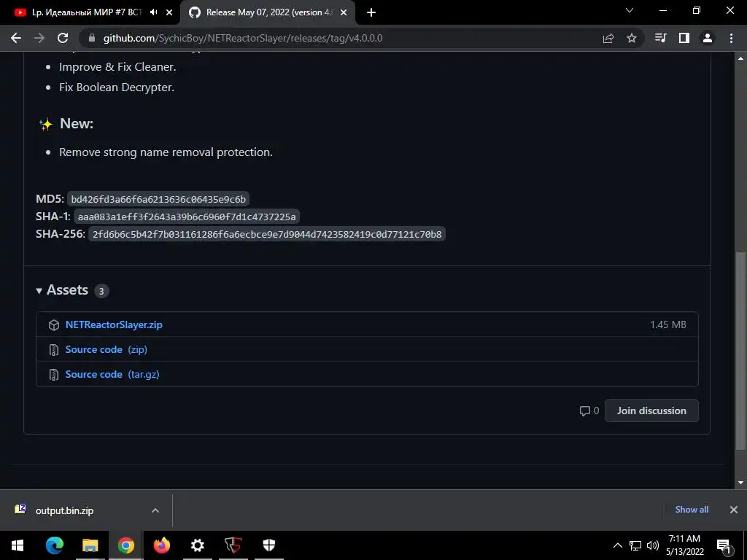Click the 1.45 MB file size text
Viewport: 747px width, 560px height.
pyautogui.click(x=668, y=324)
